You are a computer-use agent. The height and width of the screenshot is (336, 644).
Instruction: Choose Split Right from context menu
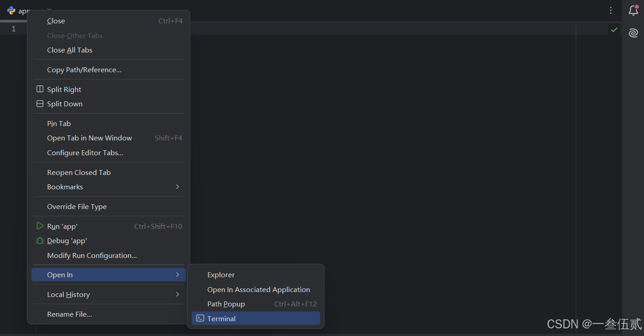pyautogui.click(x=109, y=89)
